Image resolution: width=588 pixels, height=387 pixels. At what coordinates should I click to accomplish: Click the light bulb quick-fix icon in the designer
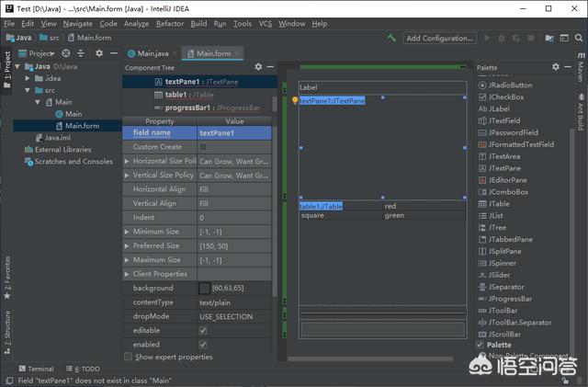coord(295,100)
